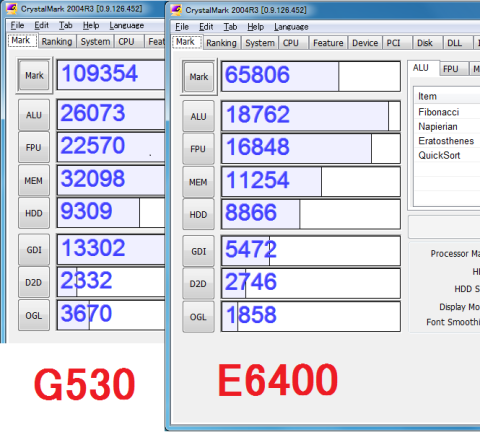Select QuickSort row in details list
Screen dimensions: 480x432
447,155
